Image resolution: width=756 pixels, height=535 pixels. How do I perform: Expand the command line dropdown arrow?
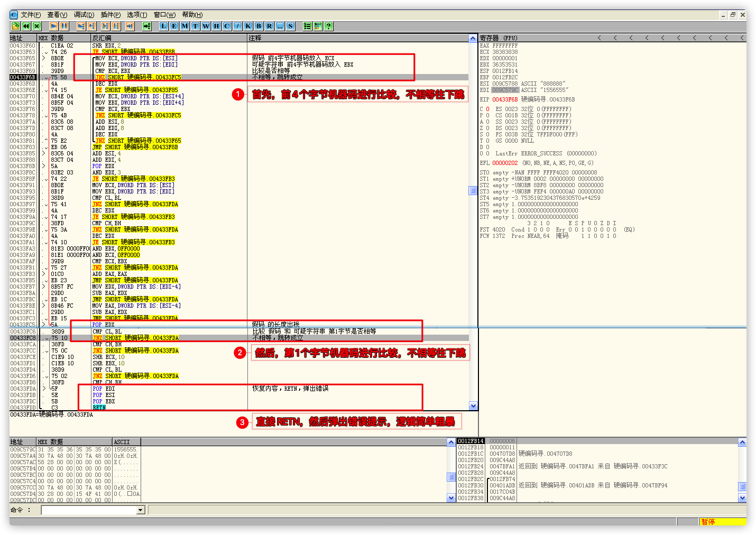point(141,510)
